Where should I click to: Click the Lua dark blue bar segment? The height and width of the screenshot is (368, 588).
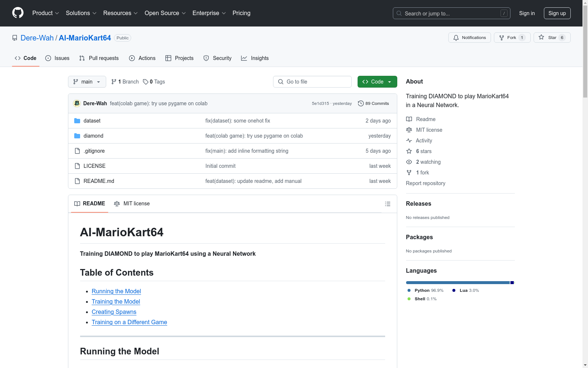click(512, 283)
